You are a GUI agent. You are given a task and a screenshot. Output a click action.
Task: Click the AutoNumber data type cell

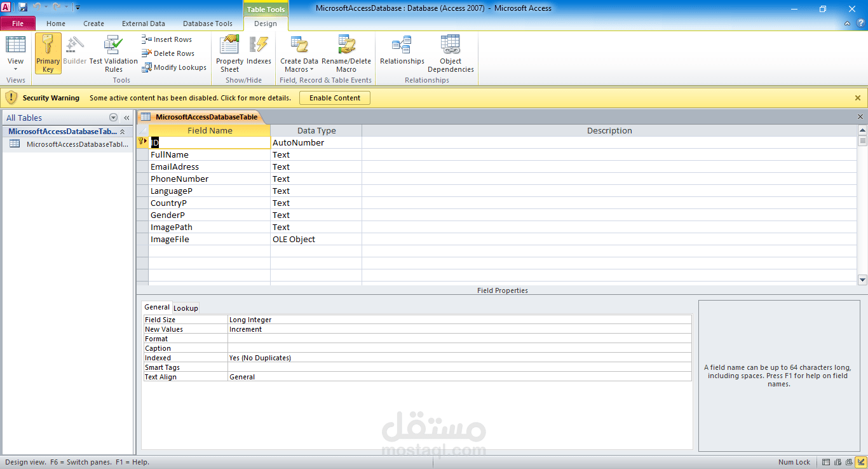coord(316,143)
